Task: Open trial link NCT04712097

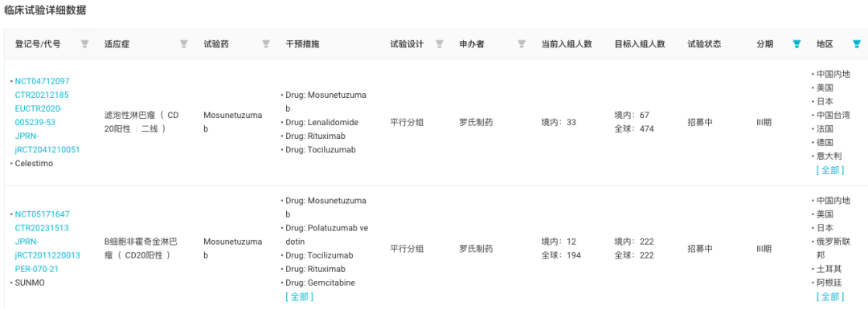Action: pyautogui.click(x=42, y=81)
